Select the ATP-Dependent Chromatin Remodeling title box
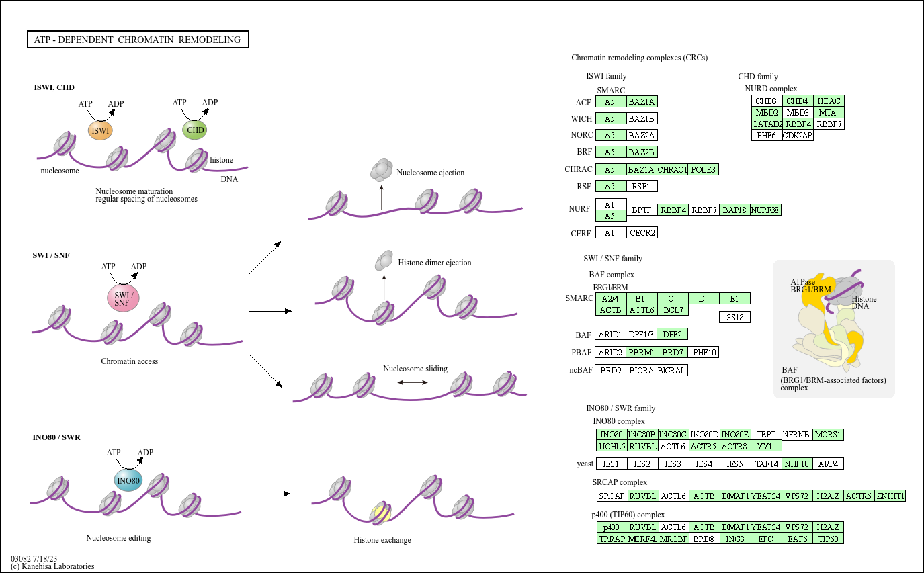This screenshot has height=573, width=924. (x=138, y=40)
